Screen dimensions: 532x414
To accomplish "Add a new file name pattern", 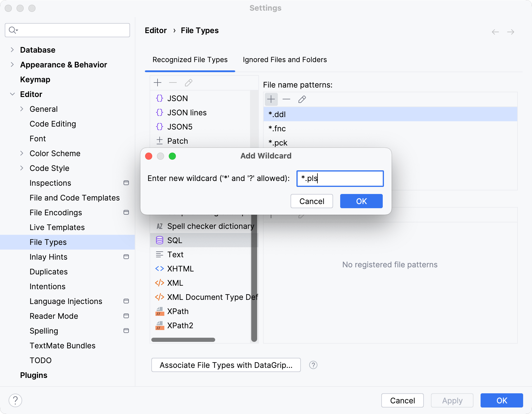I will (271, 99).
